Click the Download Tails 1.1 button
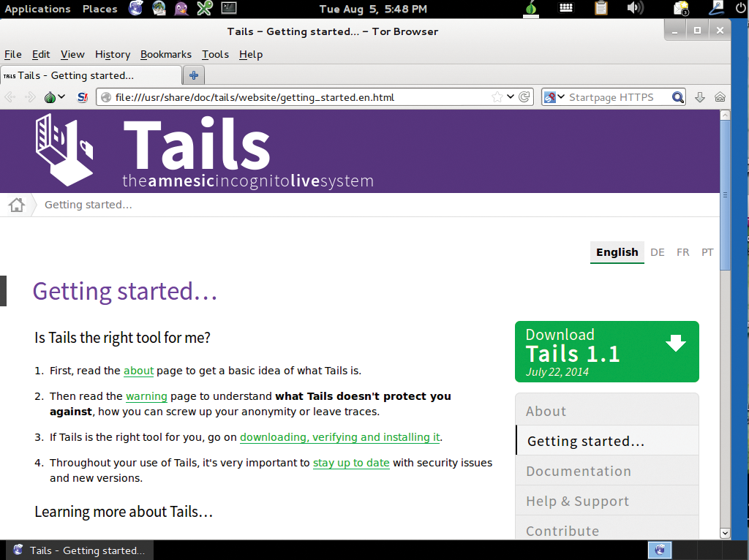The image size is (749, 560). point(606,352)
